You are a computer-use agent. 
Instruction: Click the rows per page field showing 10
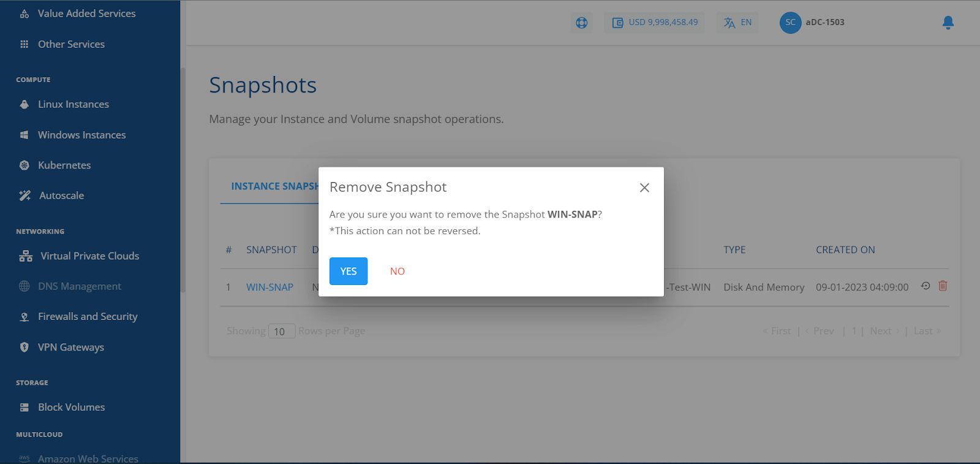282,331
